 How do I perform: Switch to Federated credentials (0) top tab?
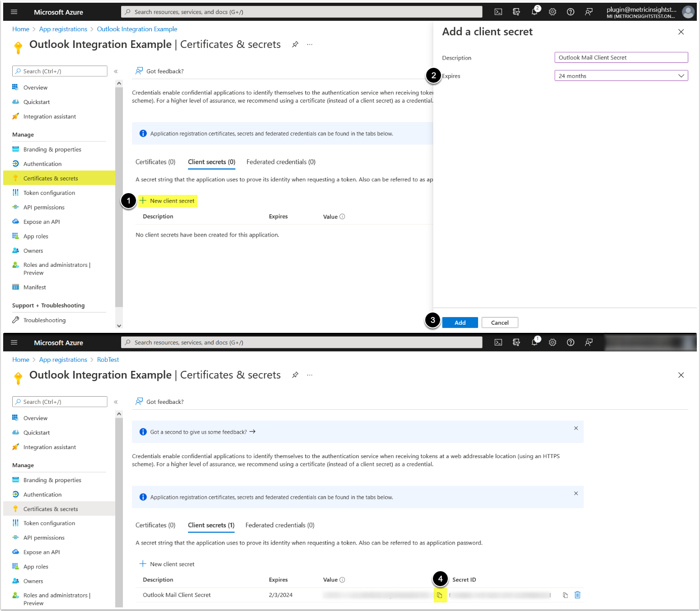(281, 162)
